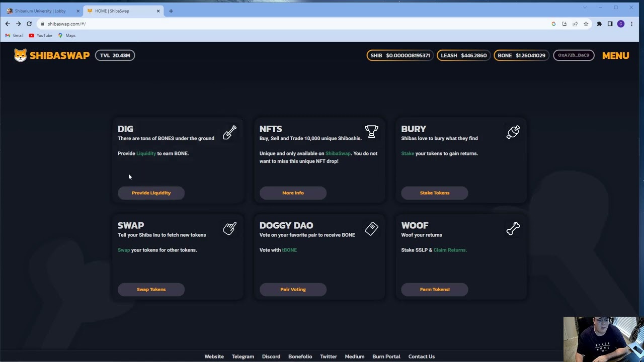Click the LEASH price badge

[463, 55]
